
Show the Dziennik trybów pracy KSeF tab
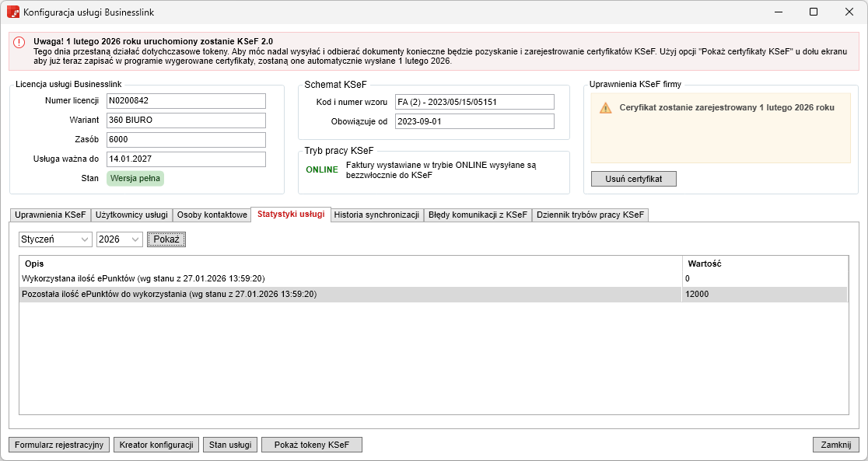(590, 215)
